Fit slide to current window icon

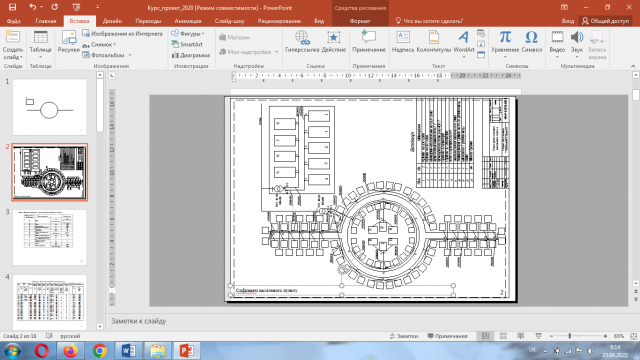click(x=633, y=336)
